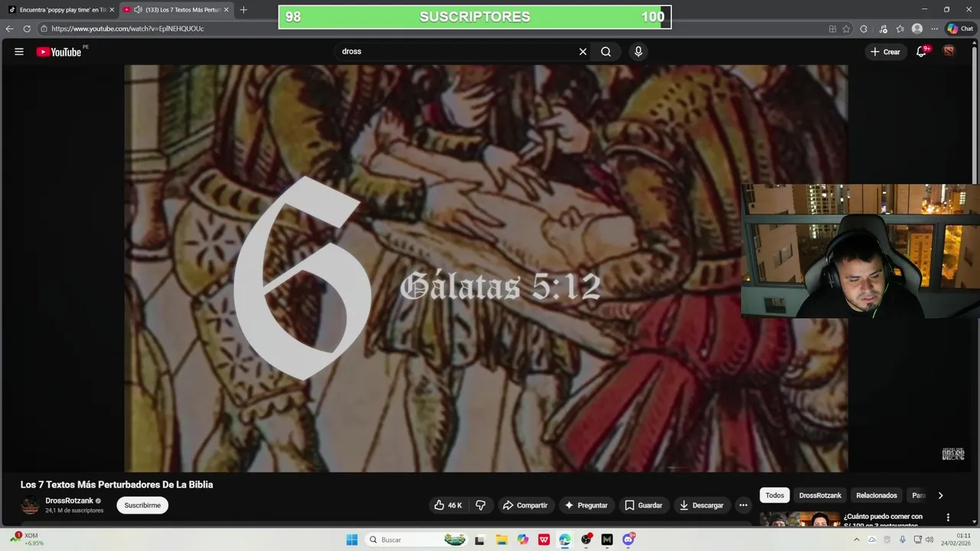Switch to the 'Encuentra poppy play time' tab
The image size is (980, 551).
[x=57, y=9]
